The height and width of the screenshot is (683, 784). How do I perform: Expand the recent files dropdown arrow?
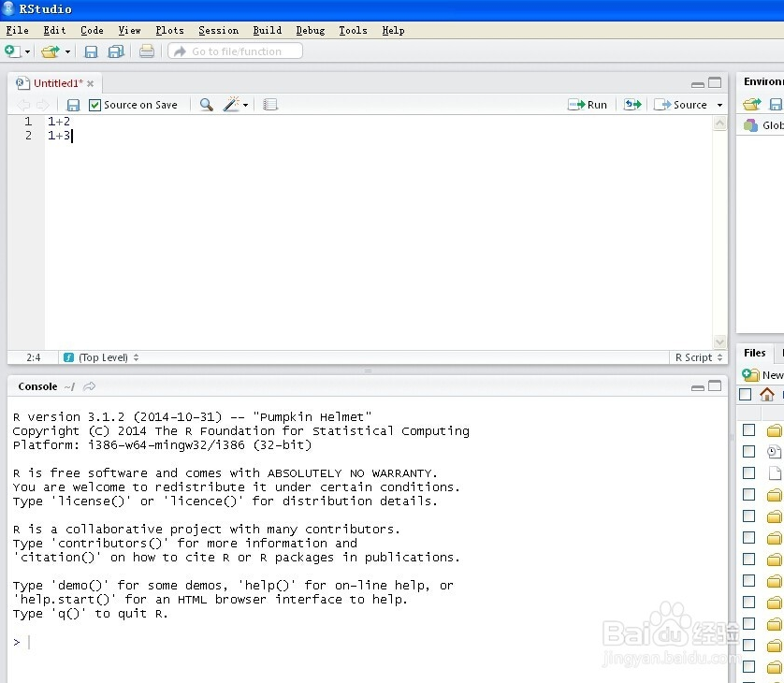67,51
